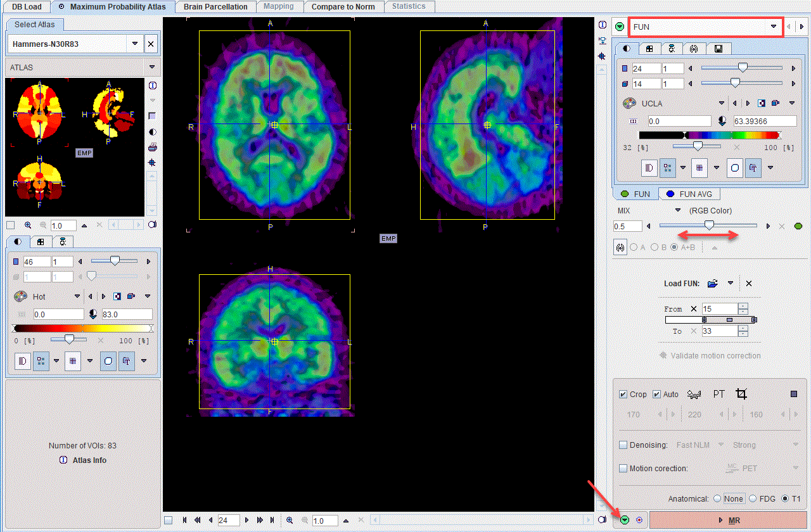Select the Select Atlas tab
Image resolution: width=811 pixels, height=532 pixels.
35,25
